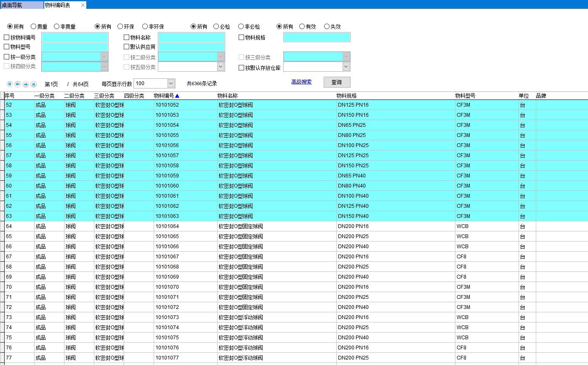
Task: Check the 按默认存放仓库 checkbox
Action: [x=242, y=67]
